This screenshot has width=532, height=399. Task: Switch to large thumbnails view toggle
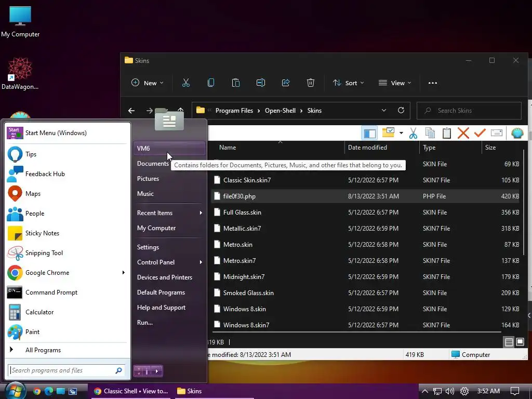520,342
